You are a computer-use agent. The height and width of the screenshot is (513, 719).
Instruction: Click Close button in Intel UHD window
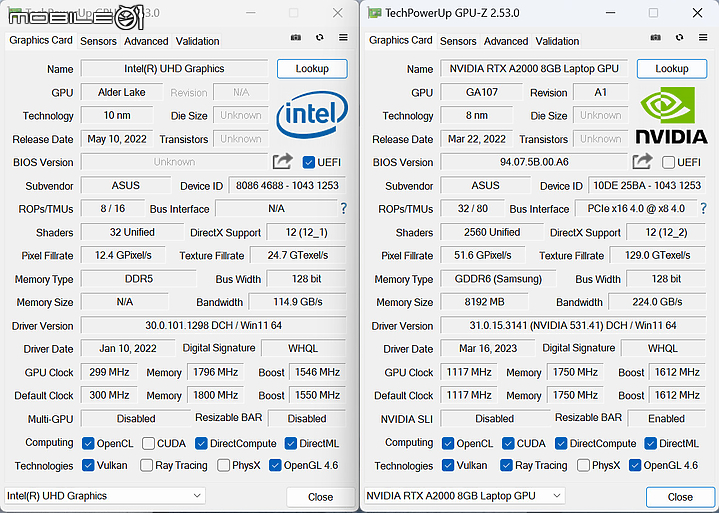[x=321, y=497]
